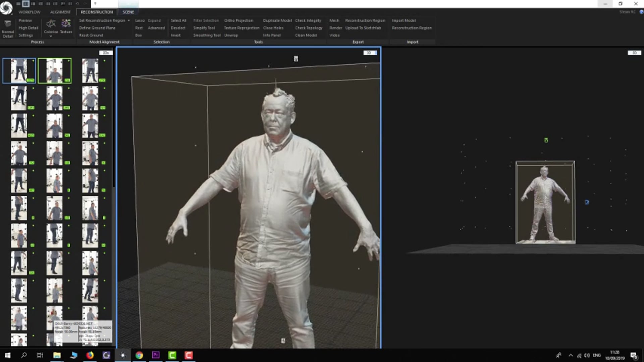Switch to the WORKFLOW tab

(30, 12)
